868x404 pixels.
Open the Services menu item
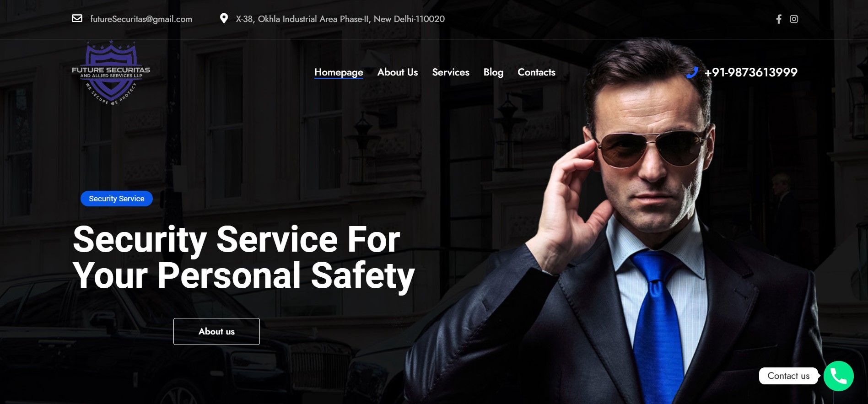[x=451, y=72]
